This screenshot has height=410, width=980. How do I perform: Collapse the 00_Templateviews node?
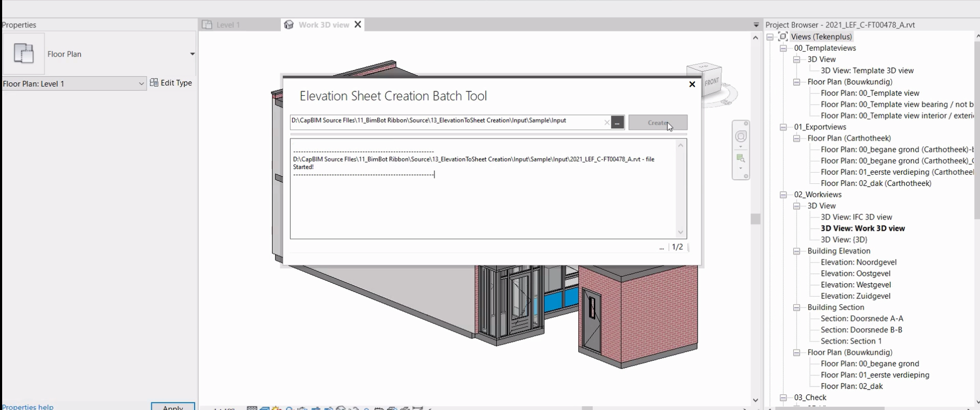pos(783,48)
